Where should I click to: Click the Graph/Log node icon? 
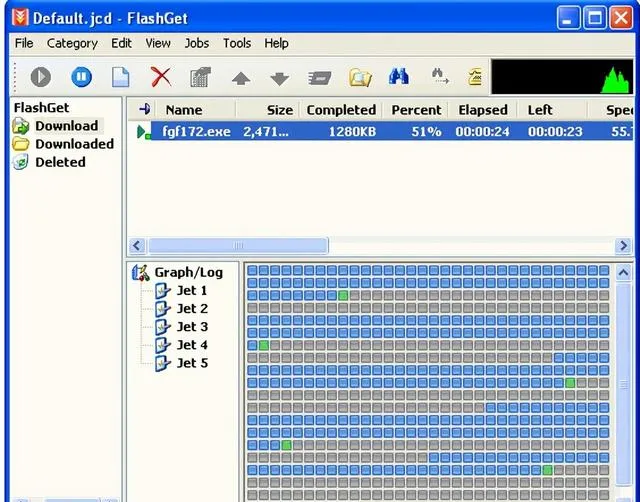coord(141,272)
